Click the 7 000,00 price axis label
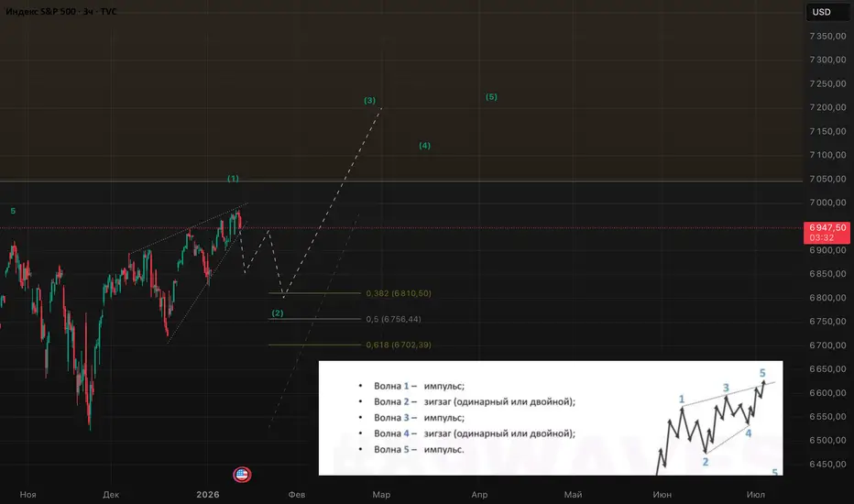 point(827,203)
